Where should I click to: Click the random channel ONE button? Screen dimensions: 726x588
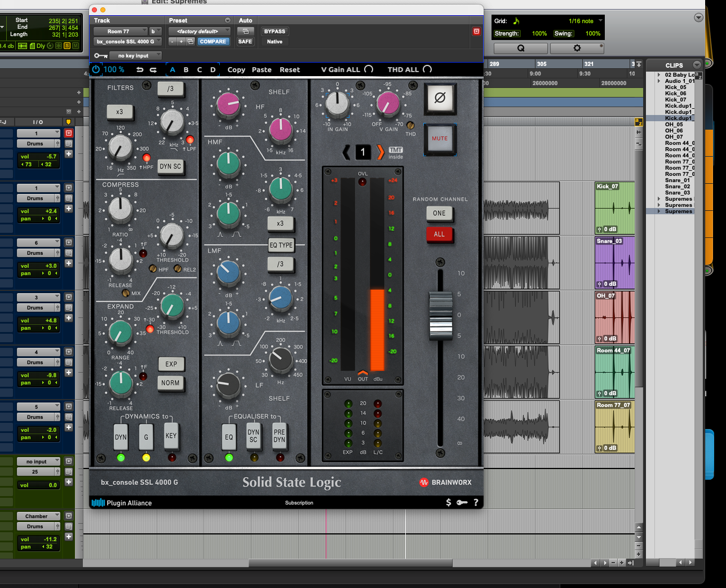click(440, 213)
